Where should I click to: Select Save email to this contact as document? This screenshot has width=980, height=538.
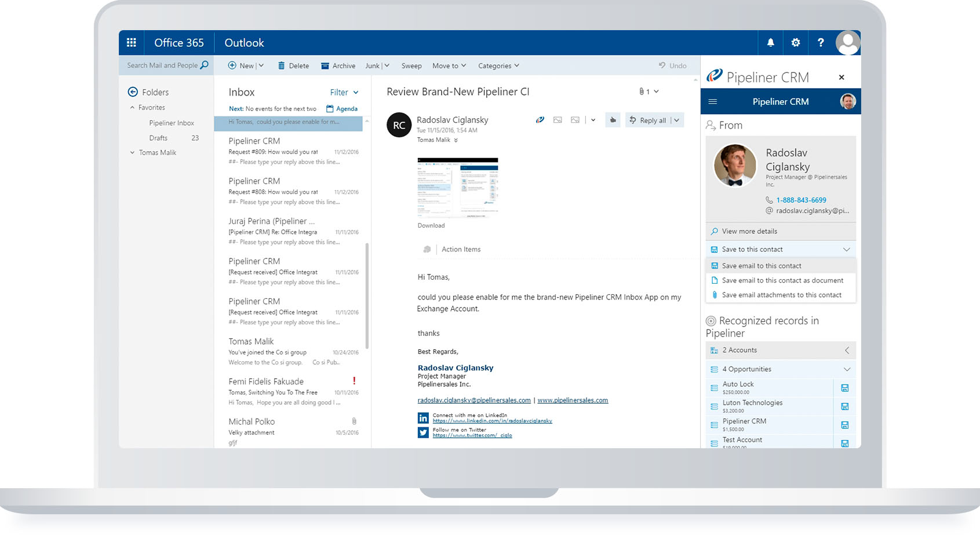click(781, 280)
